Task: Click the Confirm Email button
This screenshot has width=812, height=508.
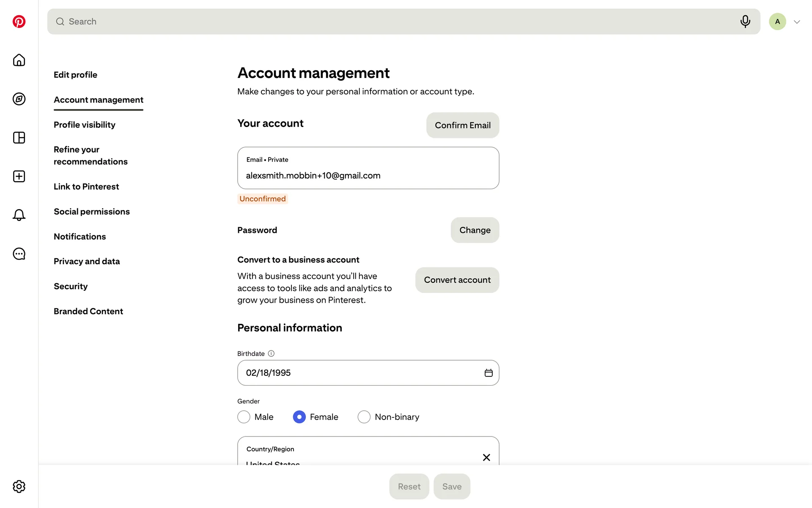Action: [463, 125]
